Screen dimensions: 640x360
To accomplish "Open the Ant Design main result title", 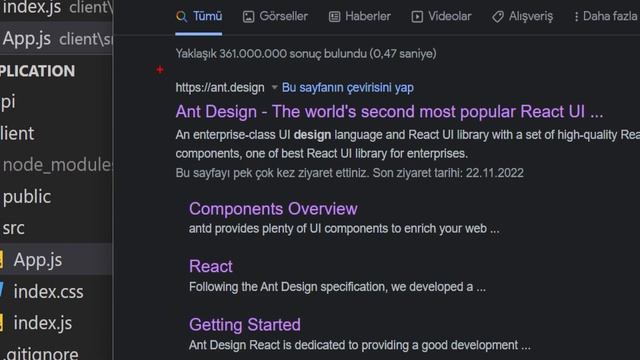I will click(x=389, y=112).
